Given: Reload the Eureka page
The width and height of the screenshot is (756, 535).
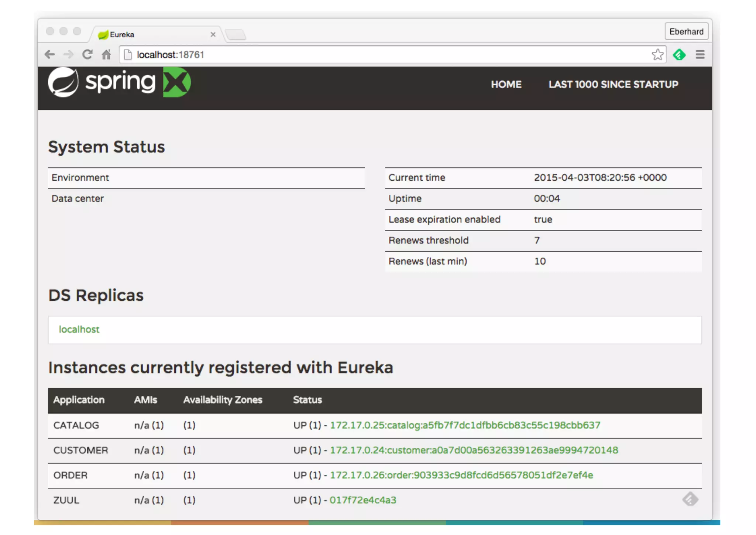Looking at the screenshot, I should click(x=87, y=54).
